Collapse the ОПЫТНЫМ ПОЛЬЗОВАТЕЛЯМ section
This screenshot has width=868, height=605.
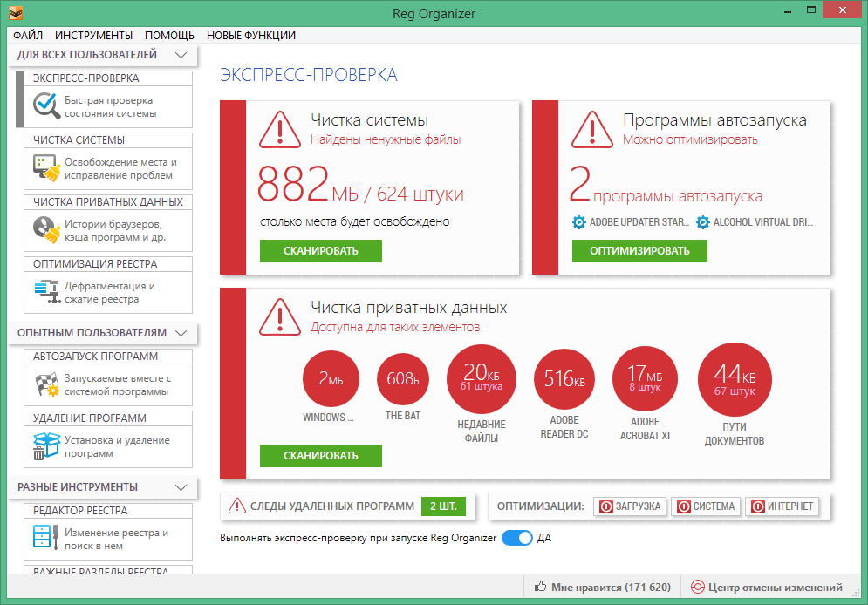click(181, 333)
